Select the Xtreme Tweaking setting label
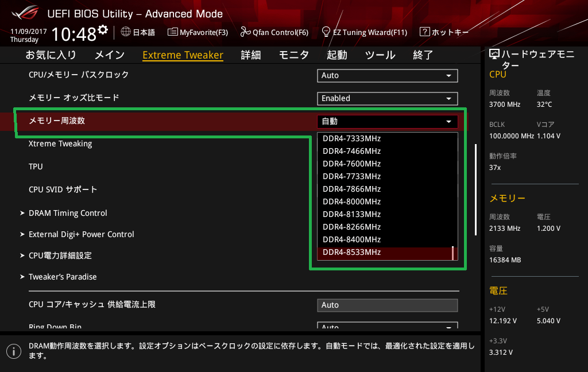The height and width of the screenshot is (372, 588). (x=60, y=144)
